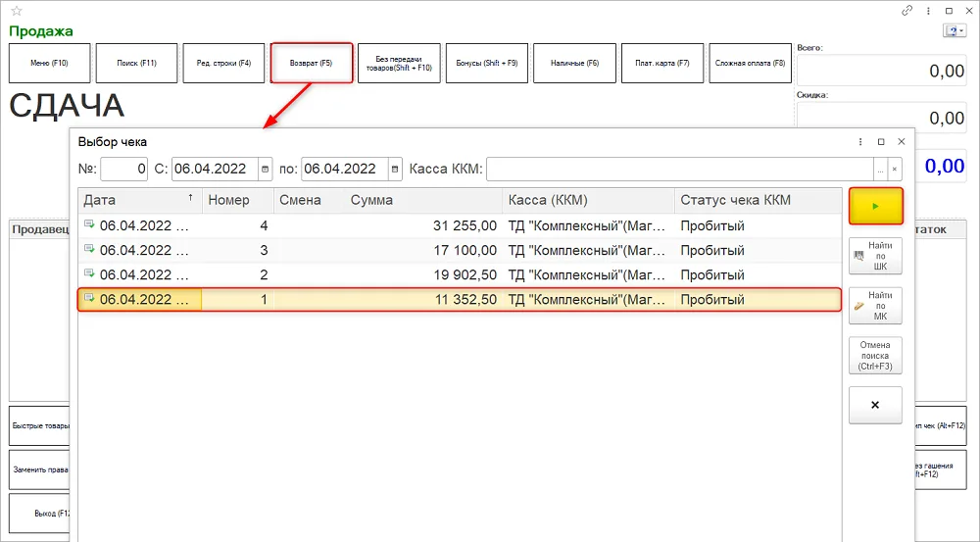Click Заменить права button in Продажа window
Viewport: 980px width, 542px height.
pos(39,469)
